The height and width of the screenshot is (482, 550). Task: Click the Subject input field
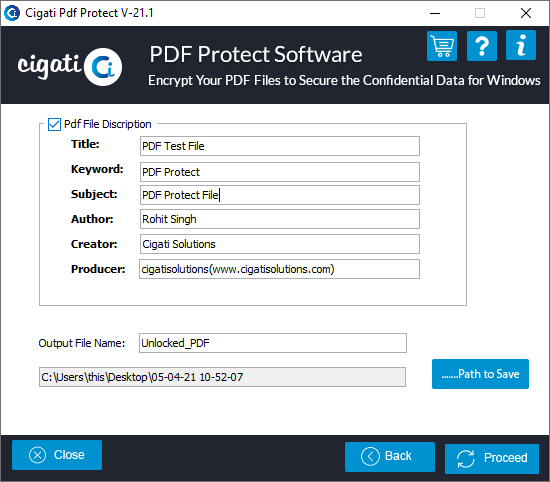pos(280,195)
